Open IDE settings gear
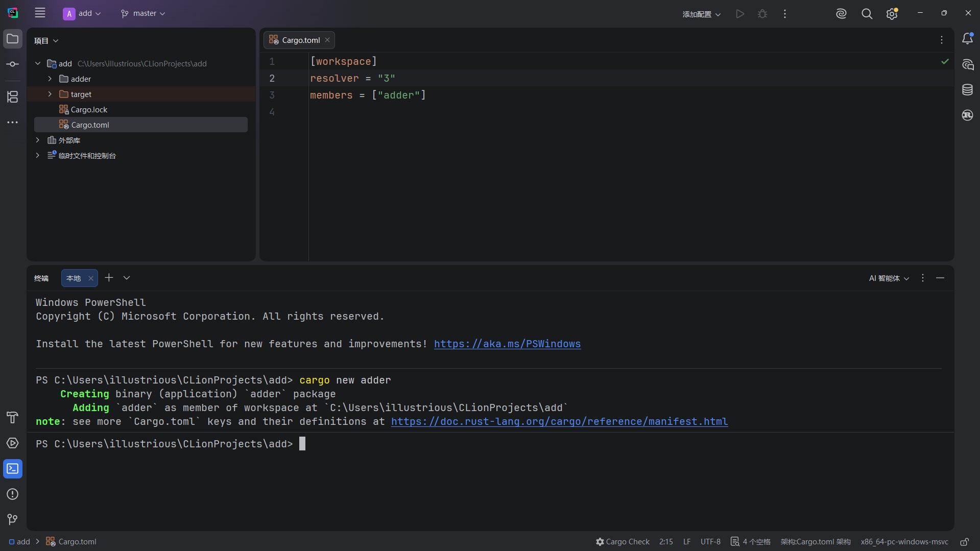The height and width of the screenshot is (551, 980). tap(892, 14)
